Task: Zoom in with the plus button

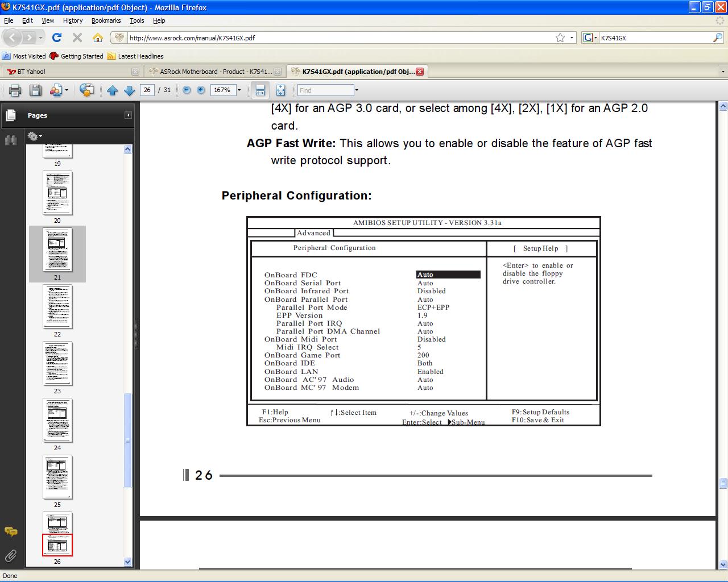Action: (201, 90)
